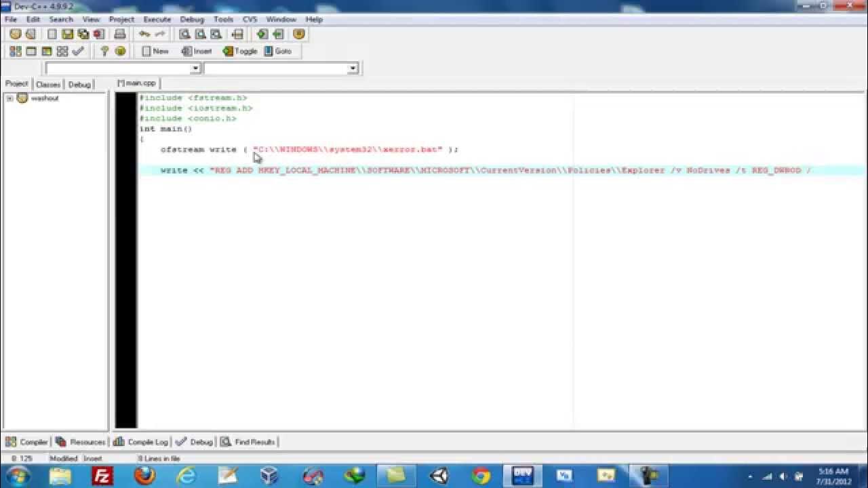
Task: Open the Debug menu in menu bar
Action: pos(192,19)
